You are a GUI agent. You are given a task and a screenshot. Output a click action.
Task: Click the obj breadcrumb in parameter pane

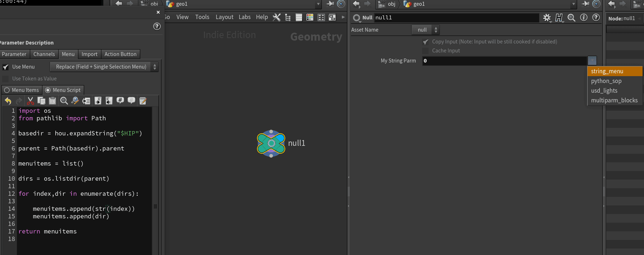click(x=391, y=4)
